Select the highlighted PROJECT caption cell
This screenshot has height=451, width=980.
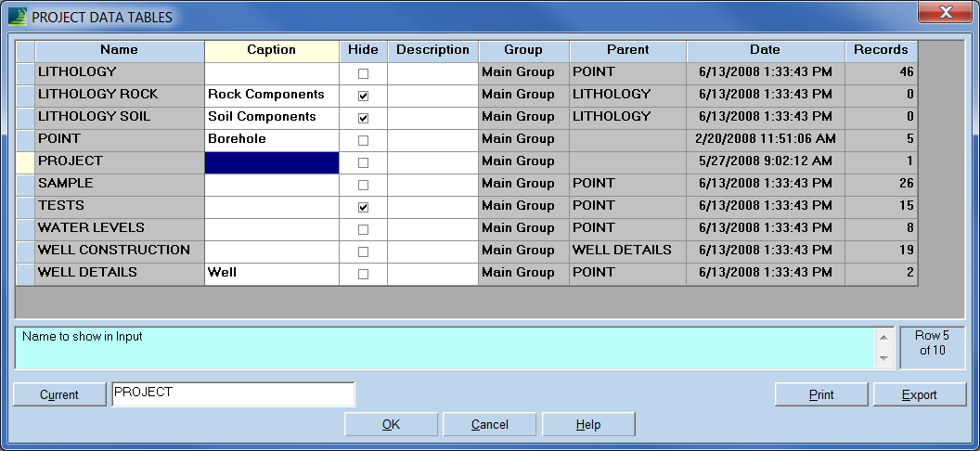tap(272, 162)
